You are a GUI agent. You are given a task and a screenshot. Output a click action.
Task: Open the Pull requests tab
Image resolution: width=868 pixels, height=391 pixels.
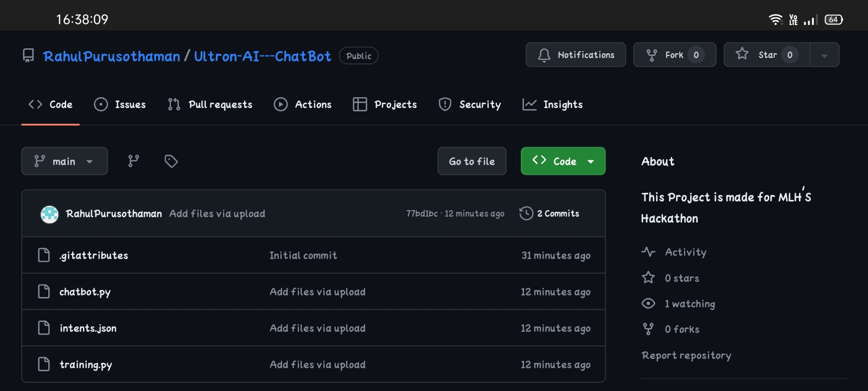pos(210,104)
